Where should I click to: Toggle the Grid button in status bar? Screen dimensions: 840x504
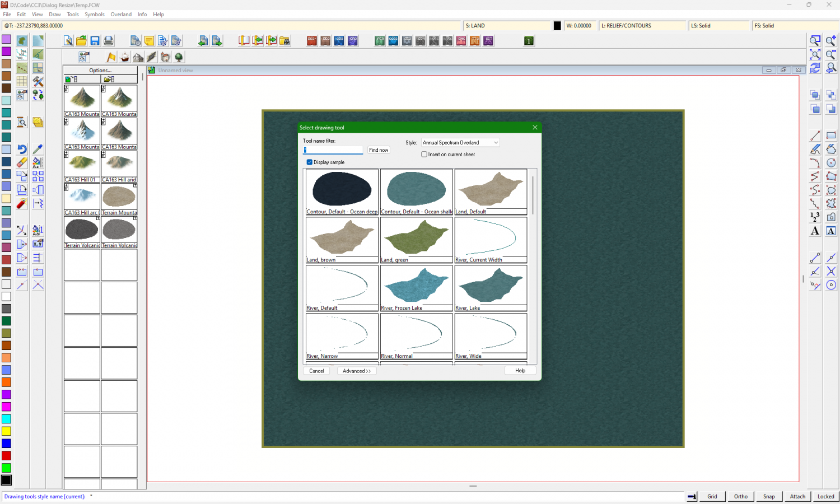712,496
